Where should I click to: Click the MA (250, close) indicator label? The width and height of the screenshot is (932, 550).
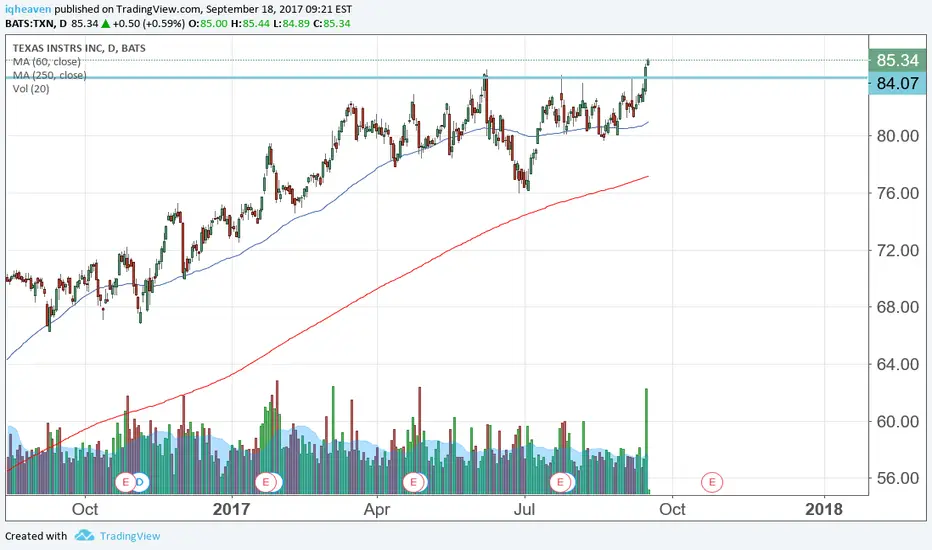click(x=49, y=76)
